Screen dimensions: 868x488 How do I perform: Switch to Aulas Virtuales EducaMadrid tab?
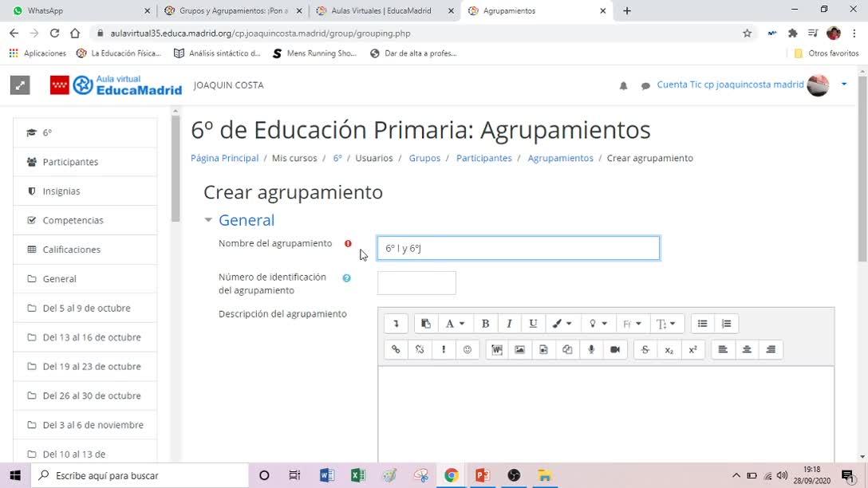pos(385,10)
